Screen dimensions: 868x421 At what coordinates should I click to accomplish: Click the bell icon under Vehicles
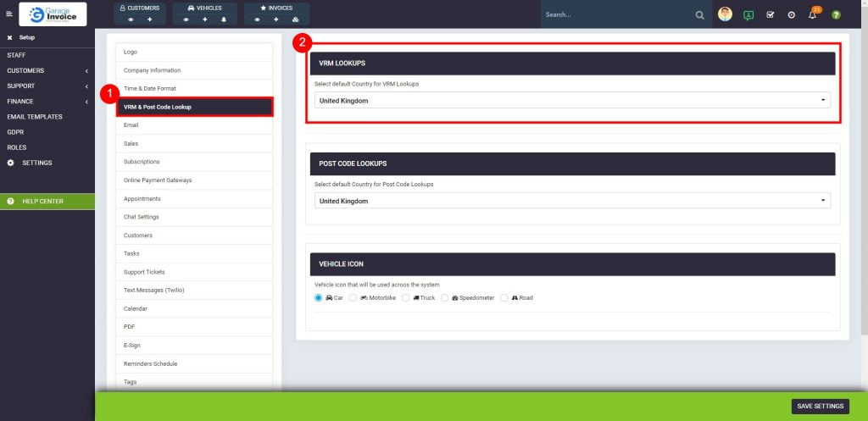(x=223, y=19)
